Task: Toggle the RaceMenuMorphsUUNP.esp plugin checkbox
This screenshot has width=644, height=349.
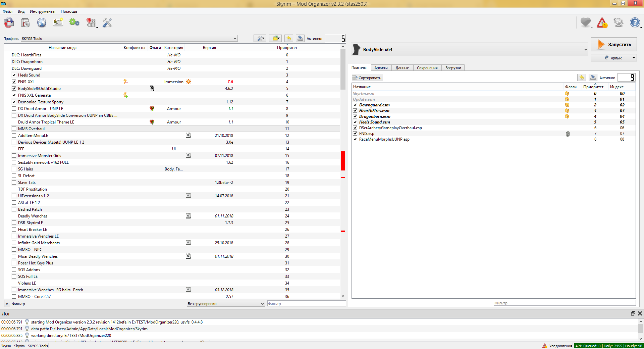Action: (x=355, y=139)
